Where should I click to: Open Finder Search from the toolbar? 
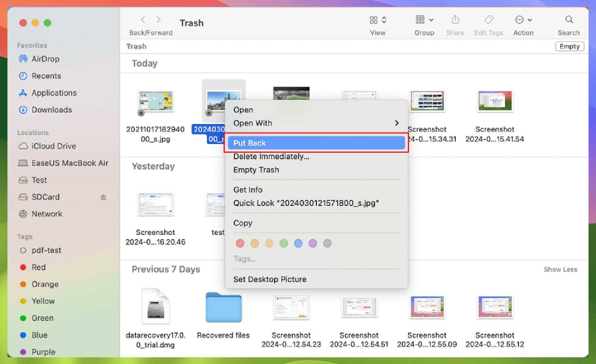click(569, 20)
